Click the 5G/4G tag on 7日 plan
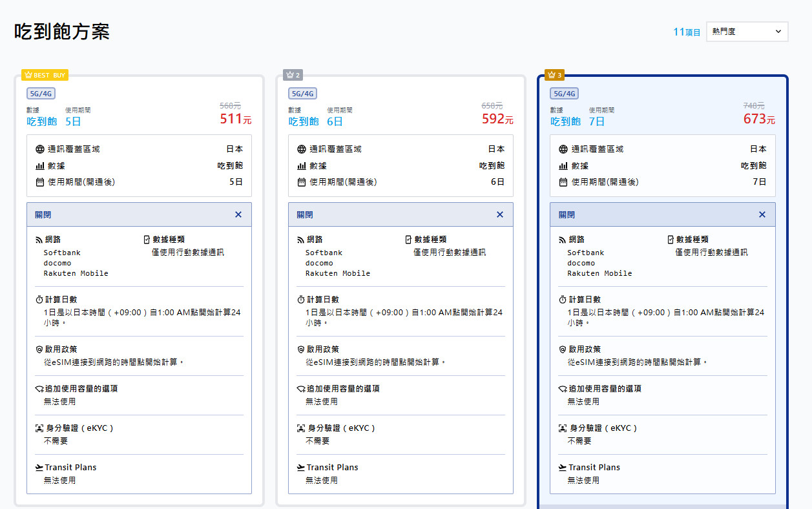Viewport: 812px width, 509px height. (x=564, y=94)
